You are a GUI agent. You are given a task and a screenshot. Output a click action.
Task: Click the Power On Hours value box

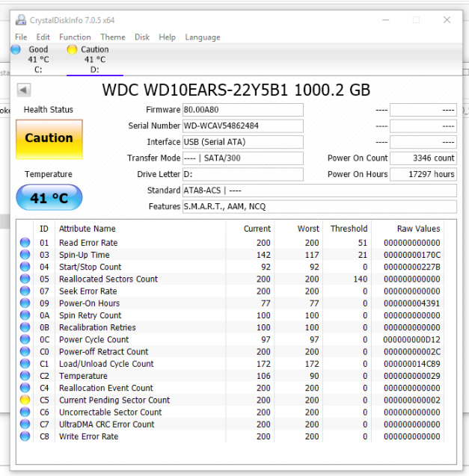(423, 174)
